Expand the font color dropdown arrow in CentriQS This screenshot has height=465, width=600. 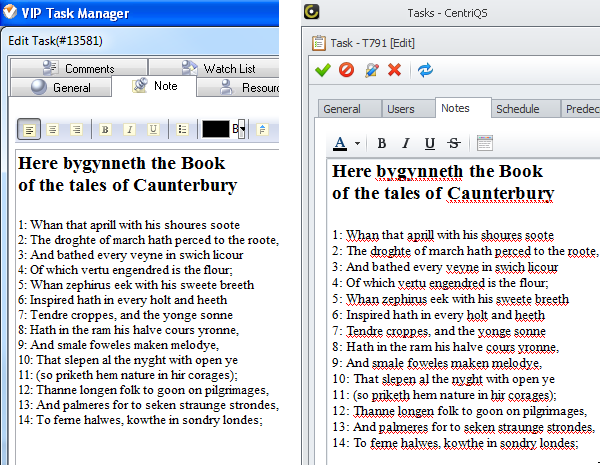point(357,143)
